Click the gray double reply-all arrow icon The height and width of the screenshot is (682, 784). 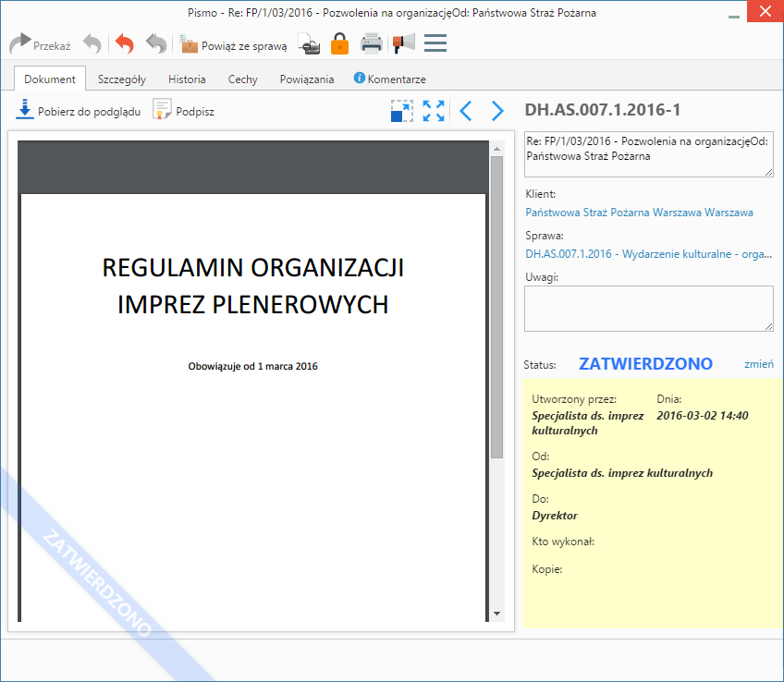point(156,44)
